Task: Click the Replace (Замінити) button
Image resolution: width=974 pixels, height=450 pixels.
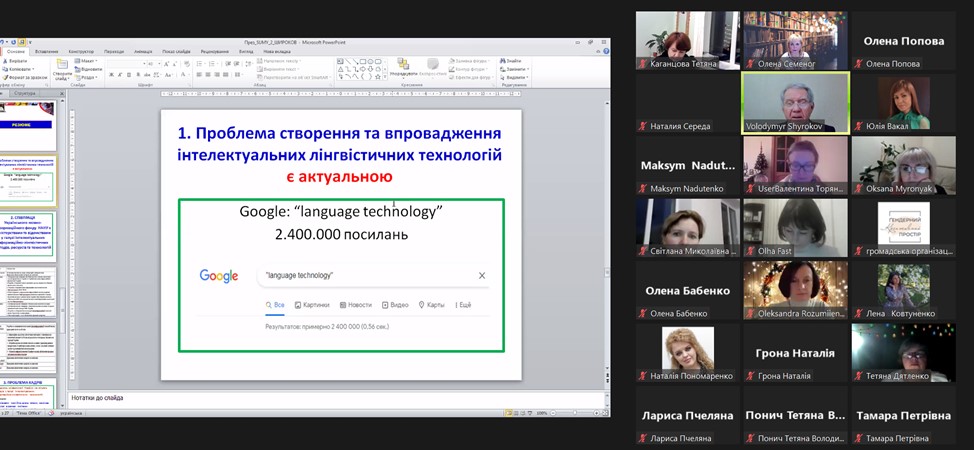Action: tap(515, 69)
